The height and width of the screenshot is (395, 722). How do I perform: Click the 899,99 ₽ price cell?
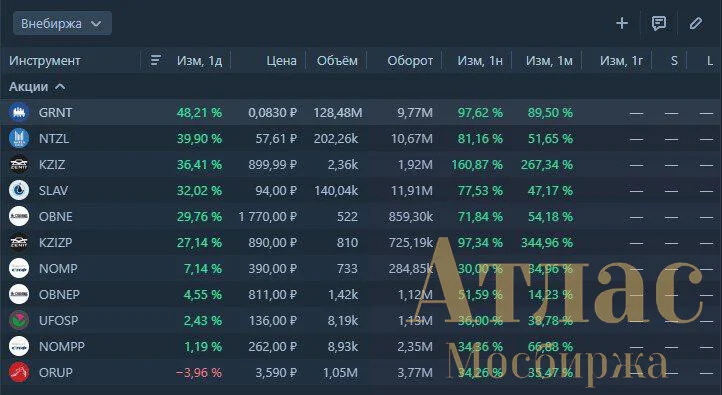[x=273, y=165]
